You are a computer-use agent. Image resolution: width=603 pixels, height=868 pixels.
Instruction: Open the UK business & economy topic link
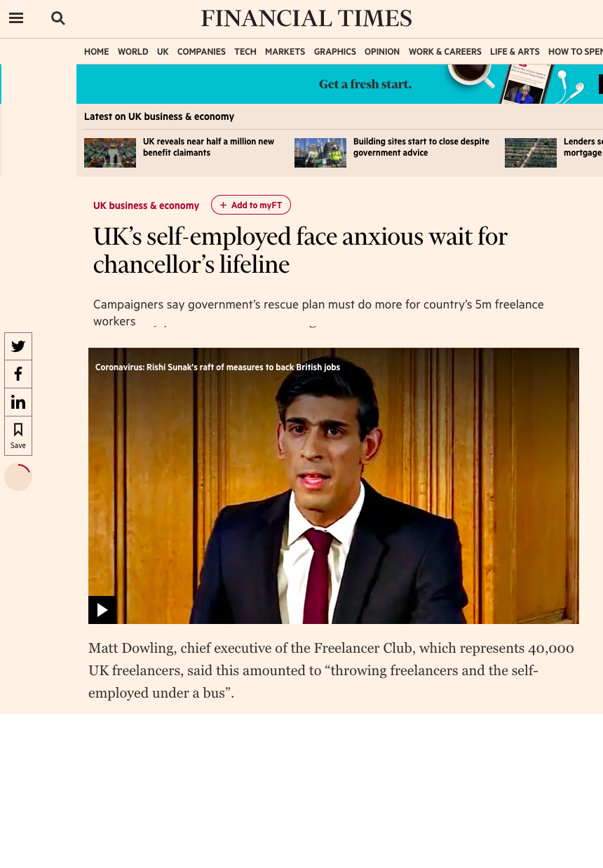pos(146,205)
